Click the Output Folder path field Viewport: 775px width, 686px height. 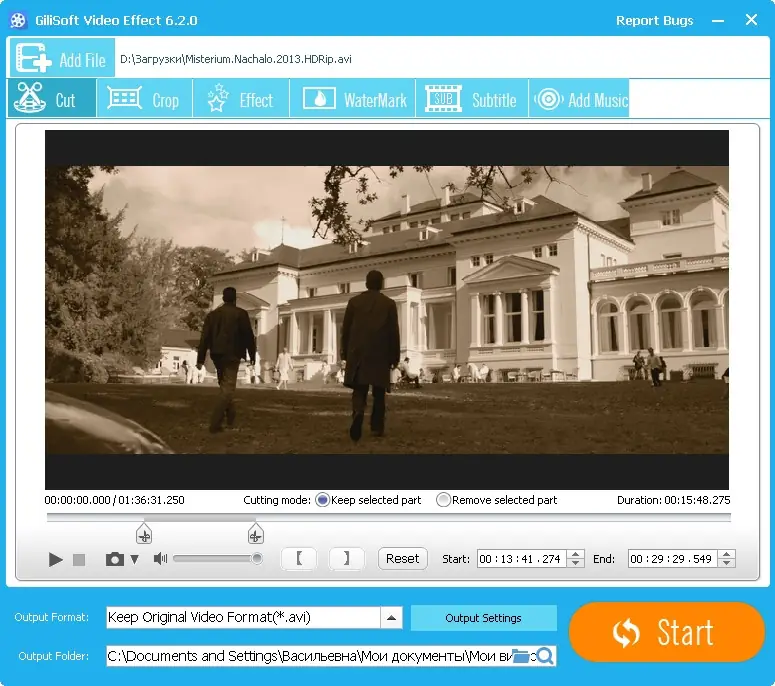coord(308,656)
